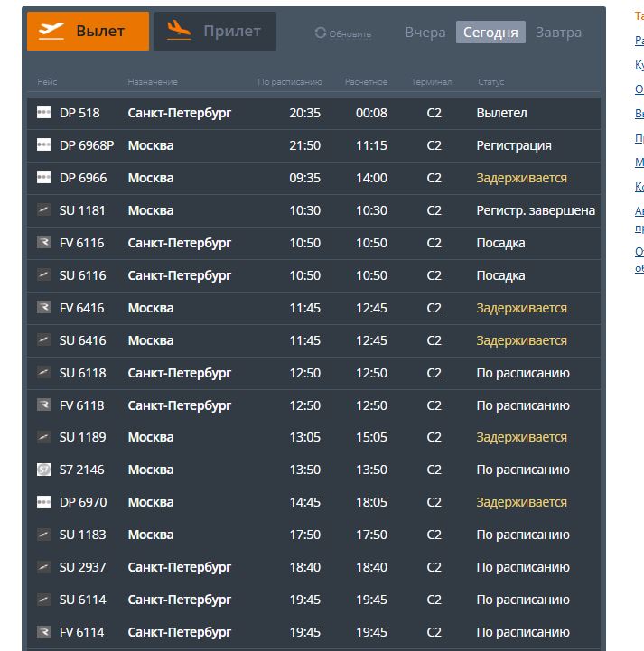Click destination Москва of SU 1183
This screenshot has height=651, width=644.
point(151,535)
